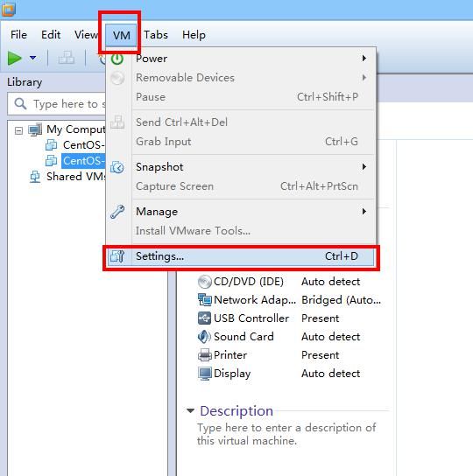Viewport: 473px width, 476px height.
Task: Select the Printer device label
Action: click(x=230, y=355)
